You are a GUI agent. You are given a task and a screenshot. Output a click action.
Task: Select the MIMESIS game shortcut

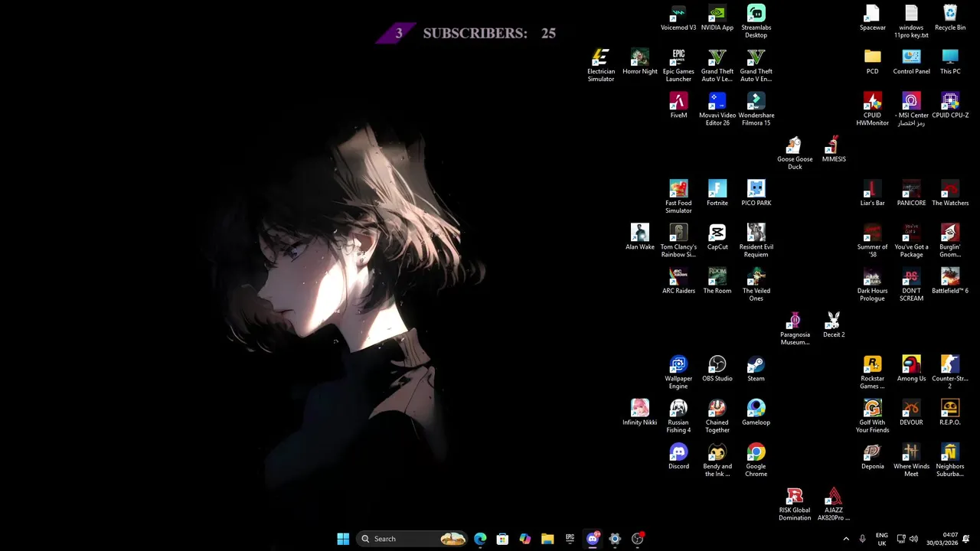pos(834,150)
